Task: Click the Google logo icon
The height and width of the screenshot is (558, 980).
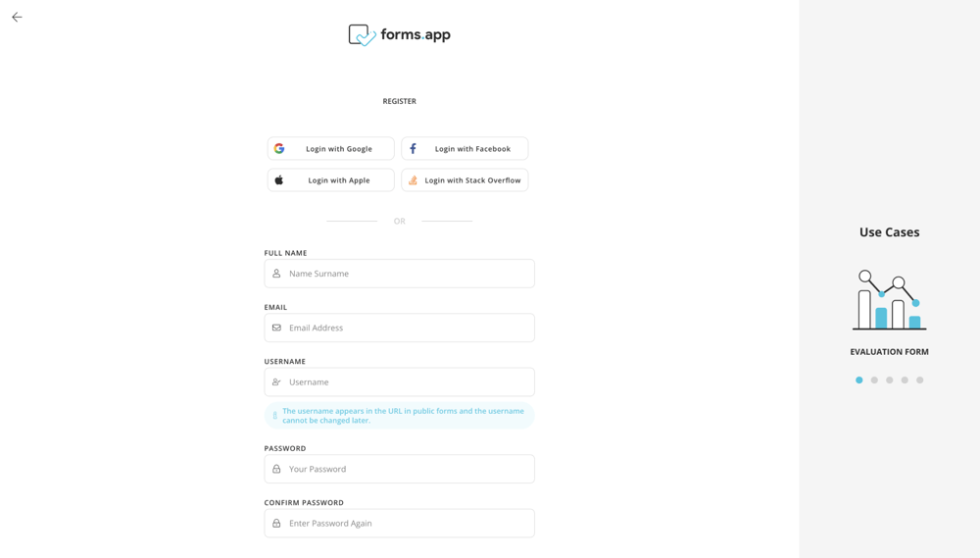Action: pos(279,149)
